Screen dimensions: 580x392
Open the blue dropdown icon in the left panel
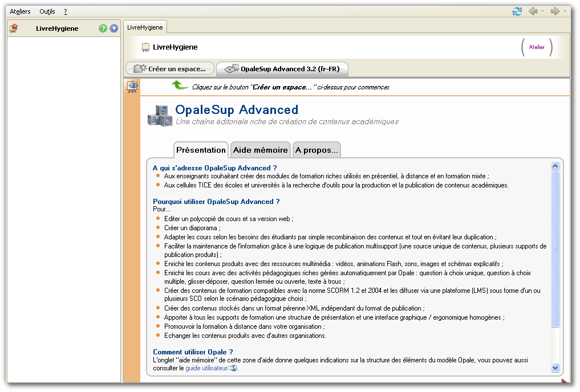(x=114, y=28)
